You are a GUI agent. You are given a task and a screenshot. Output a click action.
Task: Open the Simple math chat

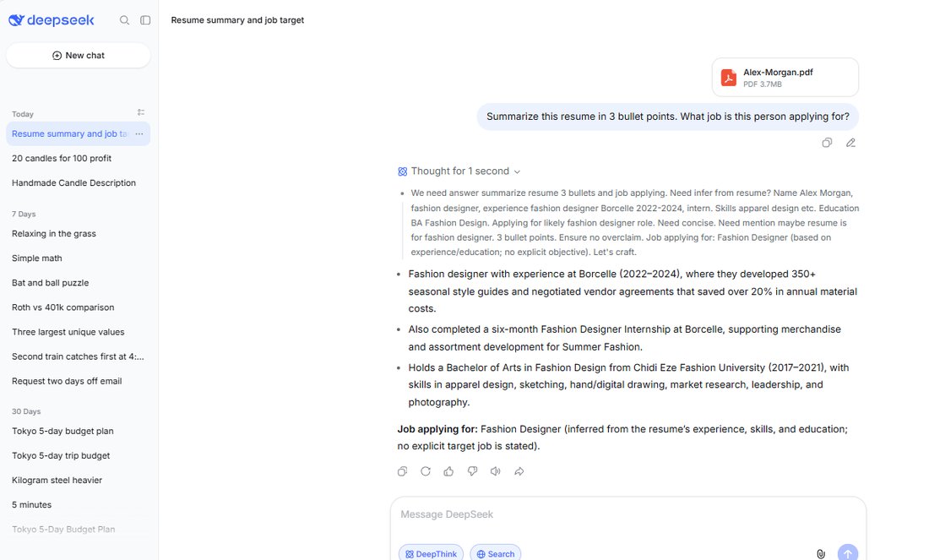point(79,258)
